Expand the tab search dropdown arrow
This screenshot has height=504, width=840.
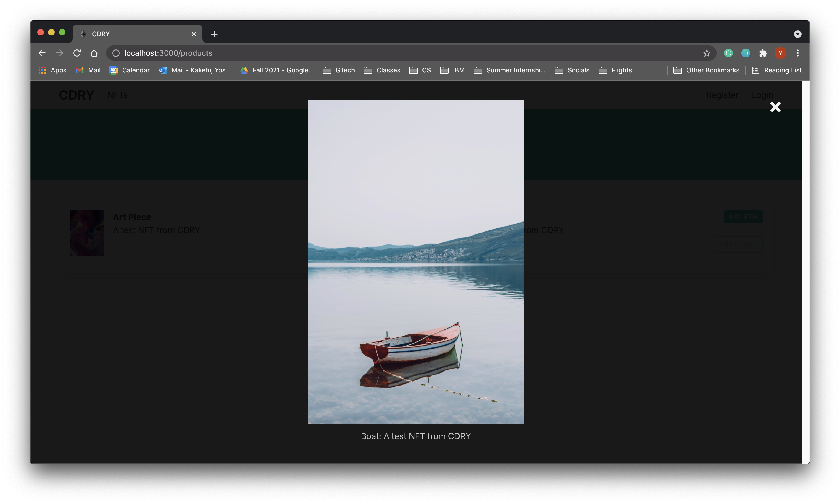point(798,34)
